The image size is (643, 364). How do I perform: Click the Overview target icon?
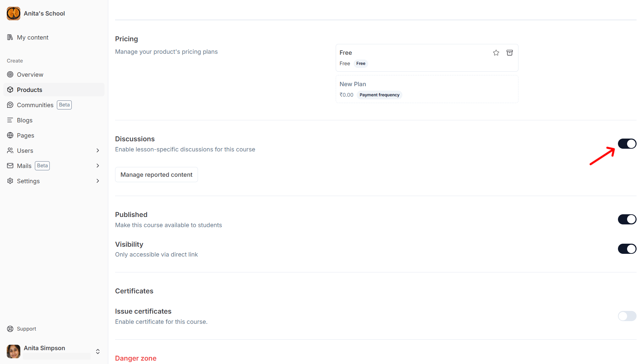click(10, 74)
